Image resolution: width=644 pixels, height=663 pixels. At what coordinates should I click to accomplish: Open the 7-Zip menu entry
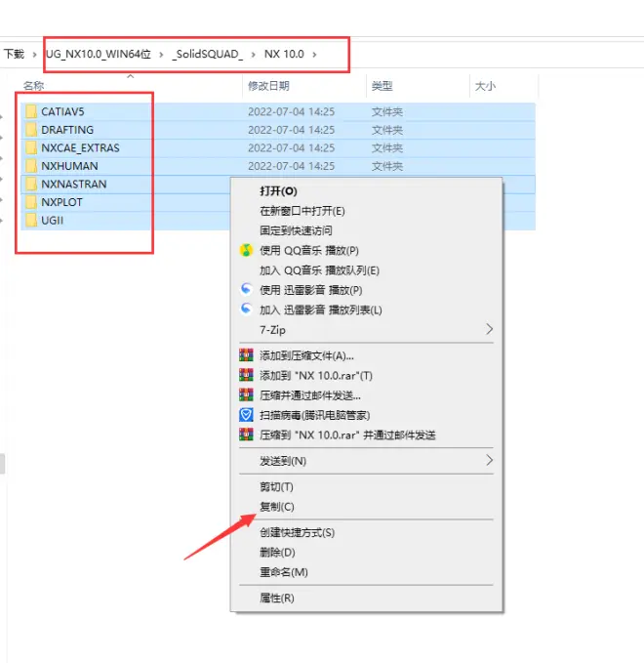coord(272,330)
